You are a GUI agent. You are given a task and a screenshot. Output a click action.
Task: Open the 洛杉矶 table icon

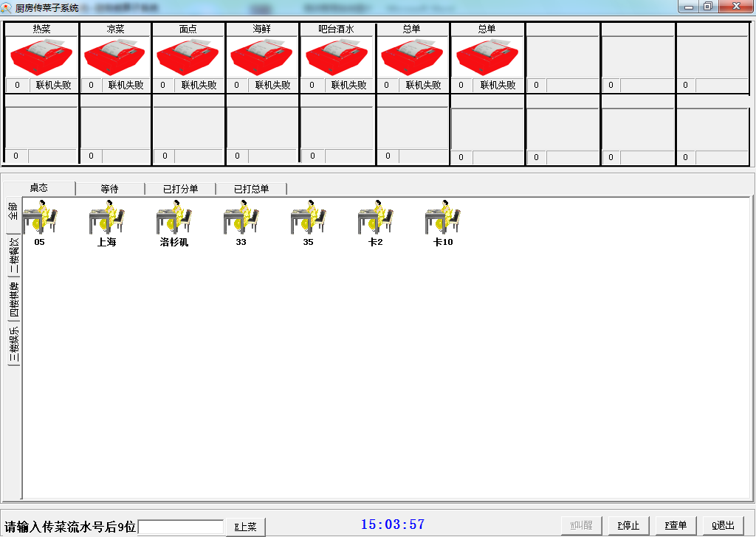[174, 219]
